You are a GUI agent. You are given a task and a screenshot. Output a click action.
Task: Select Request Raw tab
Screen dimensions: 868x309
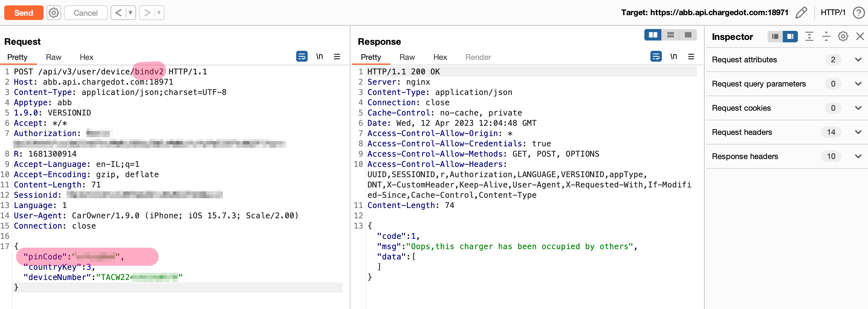coord(53,57)
